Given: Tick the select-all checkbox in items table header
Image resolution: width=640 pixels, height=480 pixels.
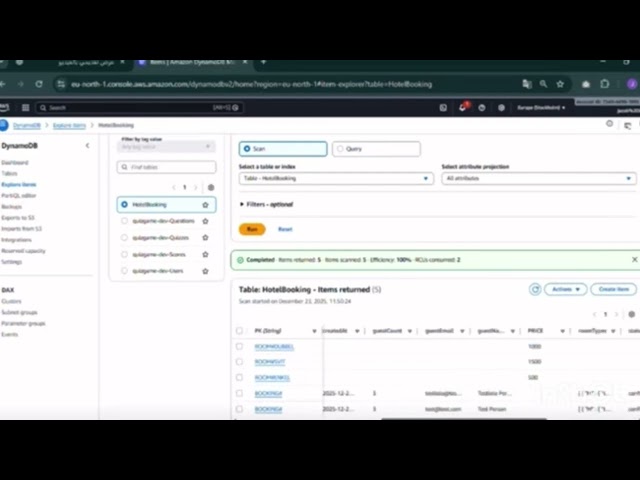Looking at the screenshot, I should point(239,330).
